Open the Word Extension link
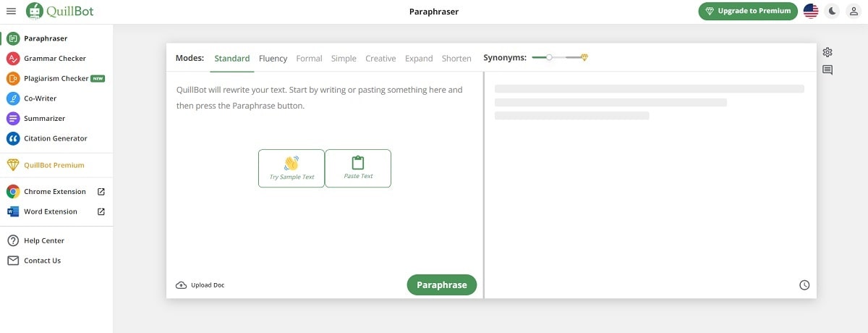Screen dimensions: 868x333 (x=51, y=211)
